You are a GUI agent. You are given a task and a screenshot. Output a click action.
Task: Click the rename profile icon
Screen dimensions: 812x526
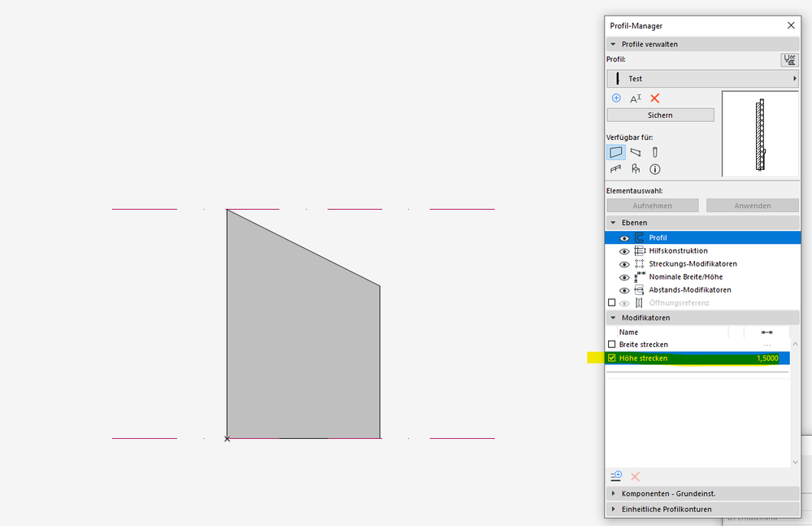click(636, 98)
